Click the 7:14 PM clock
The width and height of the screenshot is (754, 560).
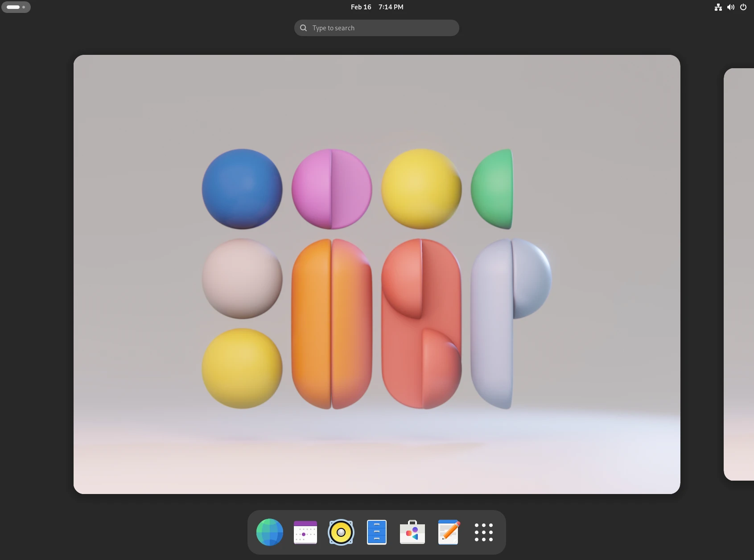(391, 7)
